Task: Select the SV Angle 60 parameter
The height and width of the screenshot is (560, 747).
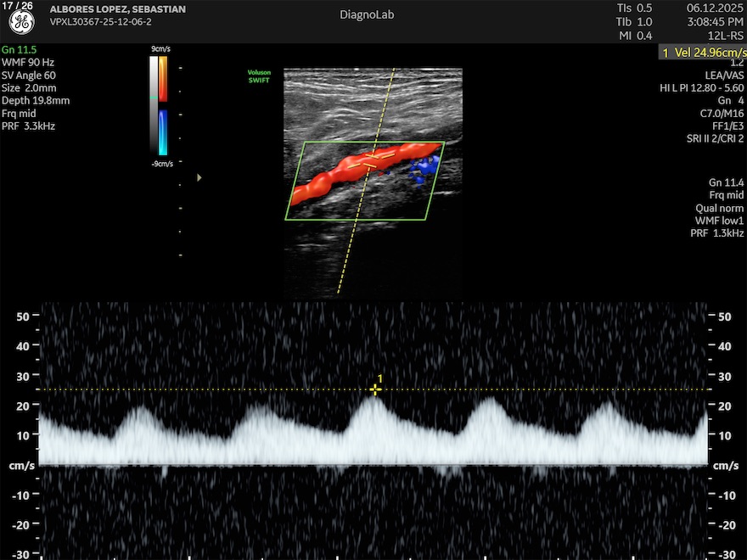Action: (31, 75)
